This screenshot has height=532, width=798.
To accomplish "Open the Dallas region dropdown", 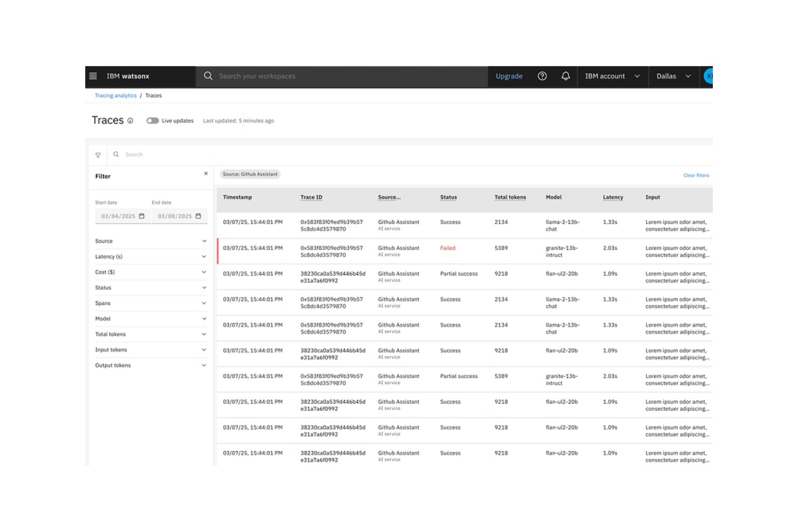I will (673, 76).
